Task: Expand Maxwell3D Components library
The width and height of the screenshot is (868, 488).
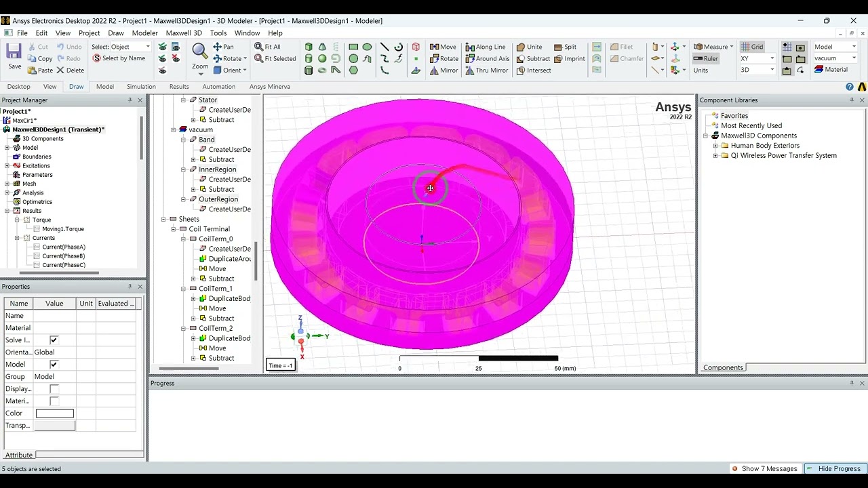Action: [706, 136]
